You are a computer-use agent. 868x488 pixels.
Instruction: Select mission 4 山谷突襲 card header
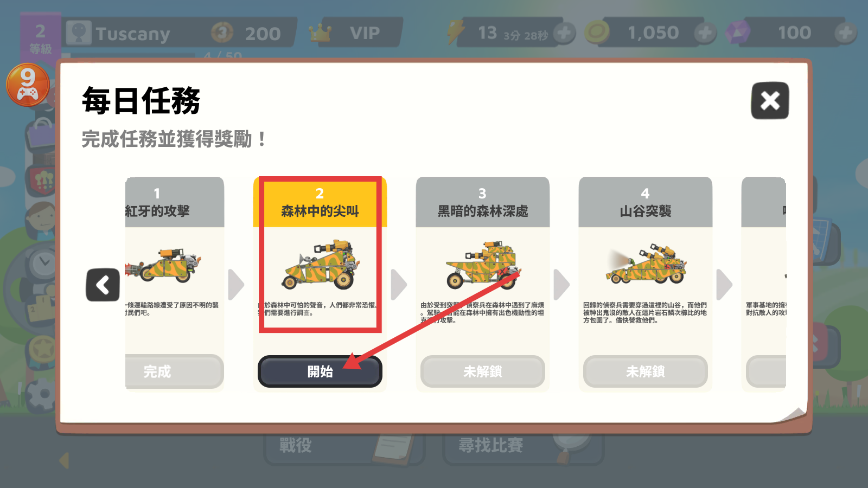point(645,202)
